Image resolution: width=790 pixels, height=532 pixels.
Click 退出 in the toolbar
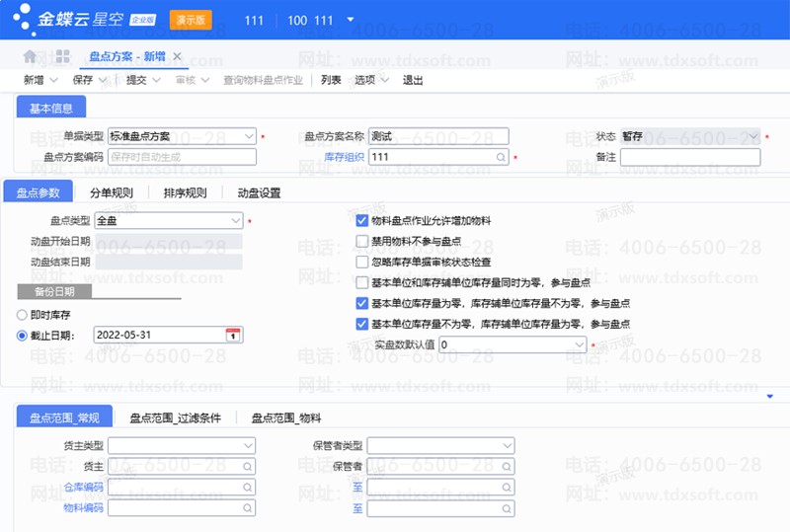click(x=413, y=80)
